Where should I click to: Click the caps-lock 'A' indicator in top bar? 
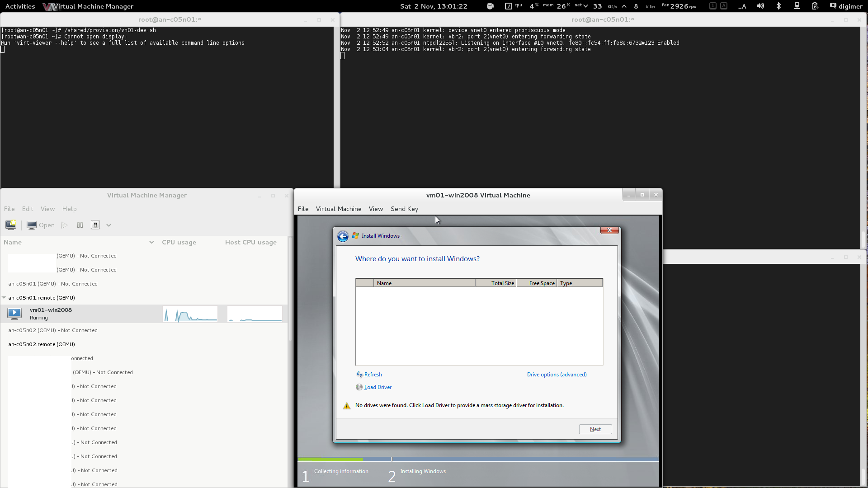click(x=724, y=6)
